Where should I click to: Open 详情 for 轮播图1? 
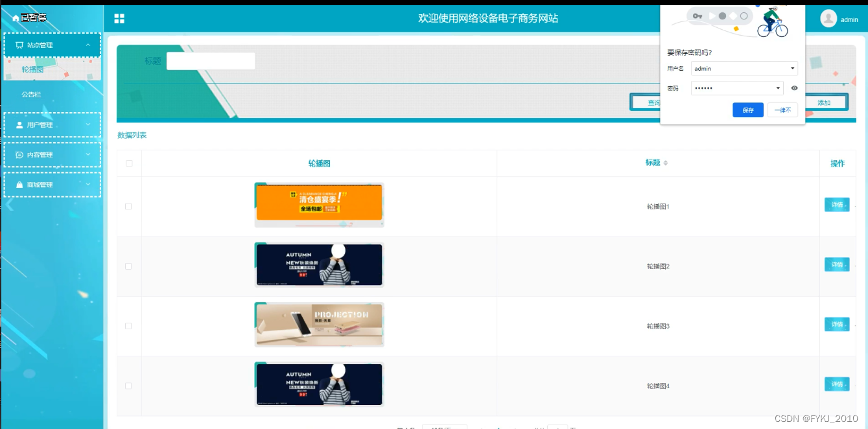(837, 205)
